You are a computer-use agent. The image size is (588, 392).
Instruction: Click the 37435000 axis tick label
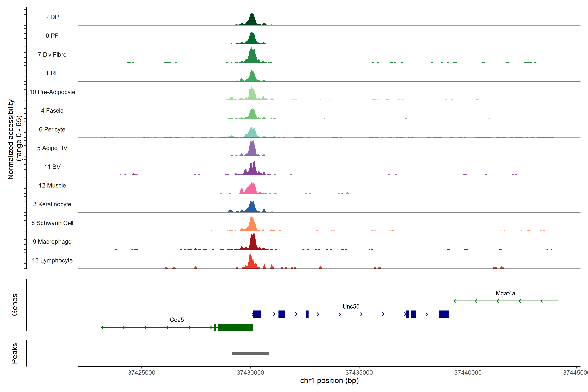(x=359, y=373)
